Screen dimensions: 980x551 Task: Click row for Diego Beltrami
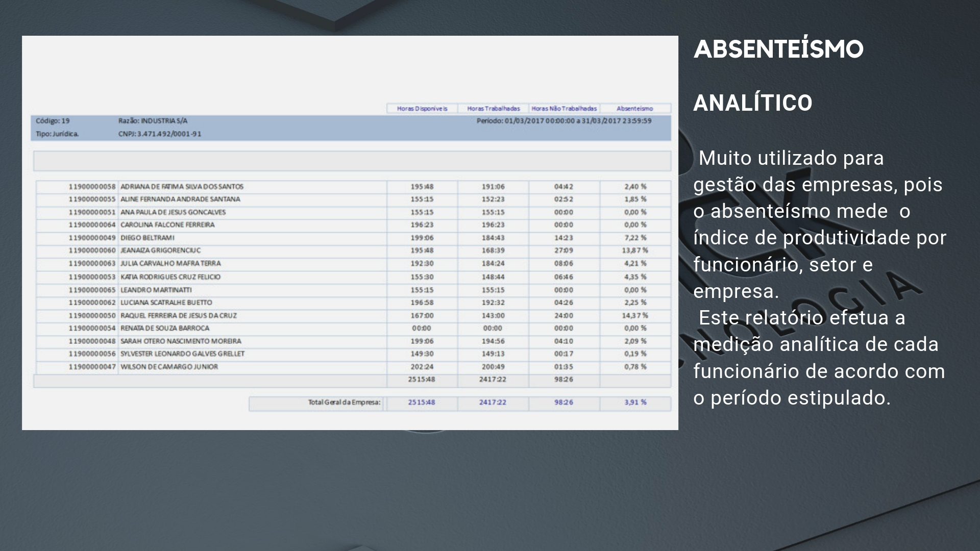[147, 238]
